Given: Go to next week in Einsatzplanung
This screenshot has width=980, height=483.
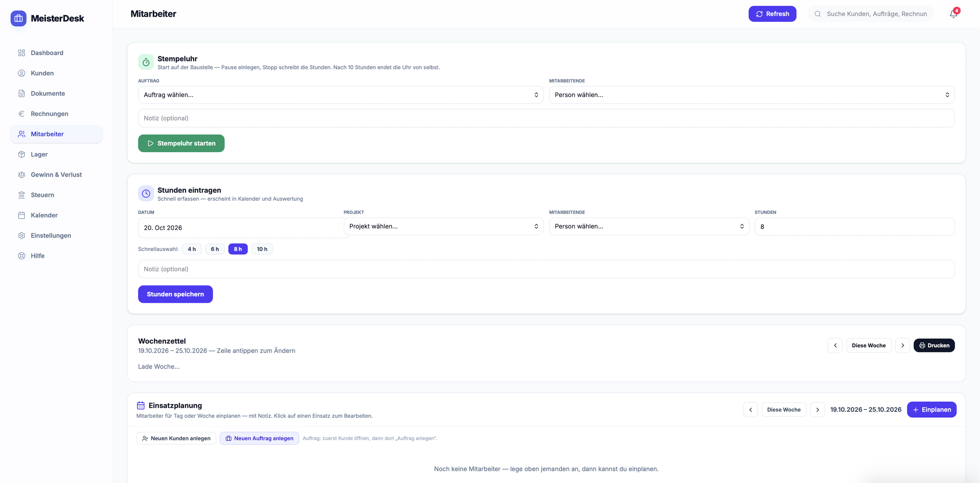Looking at the screenshot, I should 818,410.
